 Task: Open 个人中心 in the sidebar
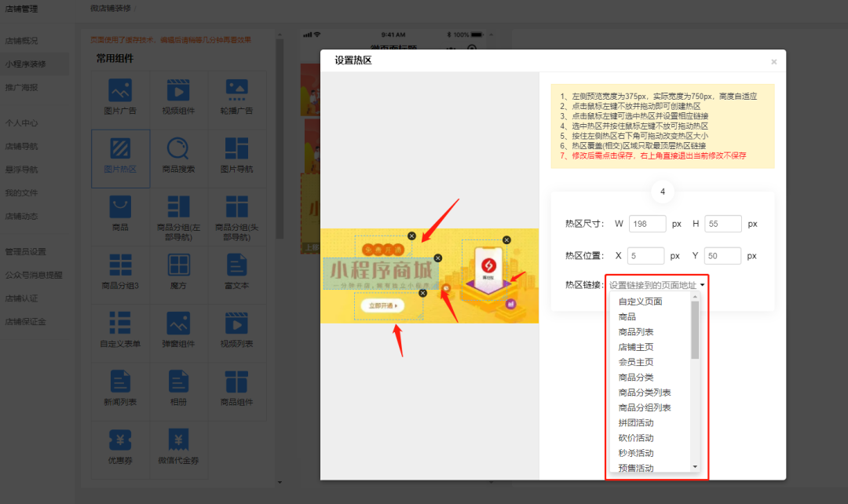pyautogui.click(x=22, y=122)
